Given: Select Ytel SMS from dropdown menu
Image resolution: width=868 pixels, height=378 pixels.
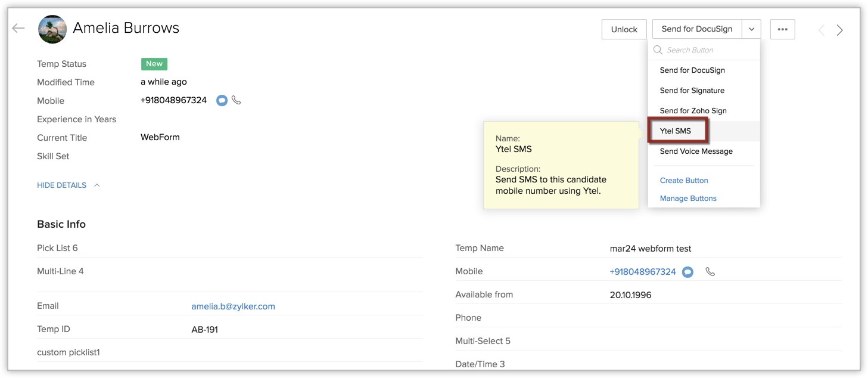Looking at the screenshot, I should coord(675,131).
